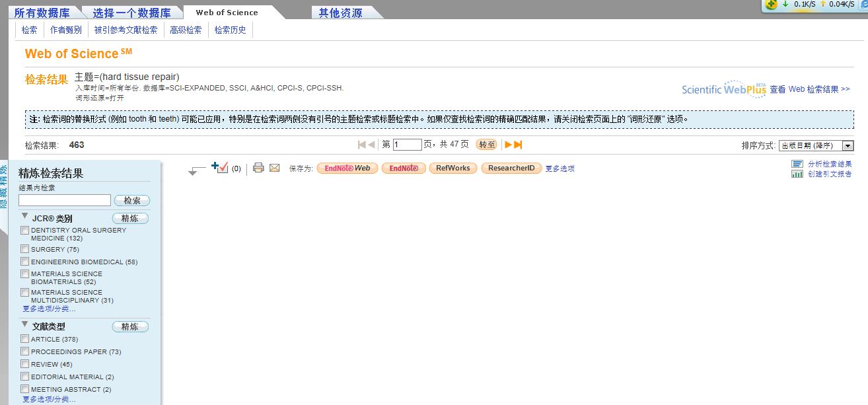Click the print results icon
The image size is (868, 405).
(x=258, y=168)
